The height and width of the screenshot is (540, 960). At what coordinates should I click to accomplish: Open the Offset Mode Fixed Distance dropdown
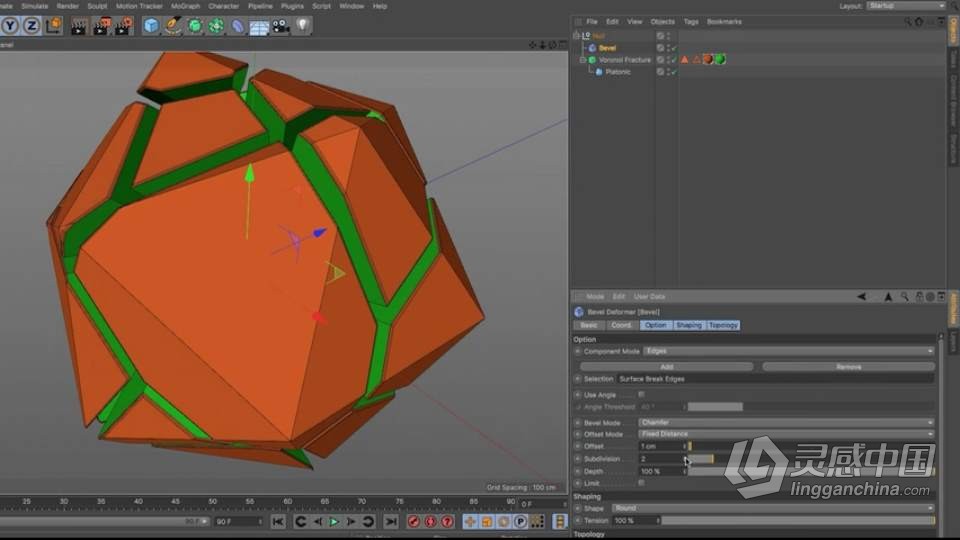pyautogui.click(x=785, y=434)
